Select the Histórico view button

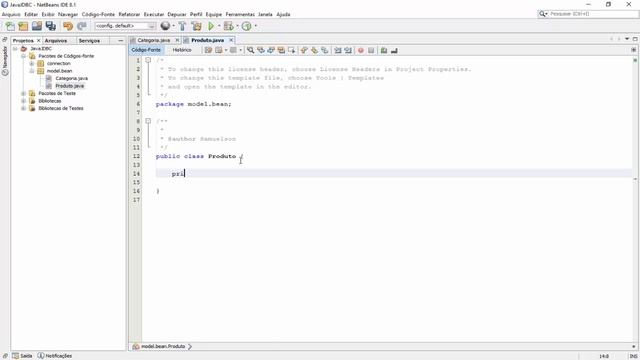tap(182, 50)
